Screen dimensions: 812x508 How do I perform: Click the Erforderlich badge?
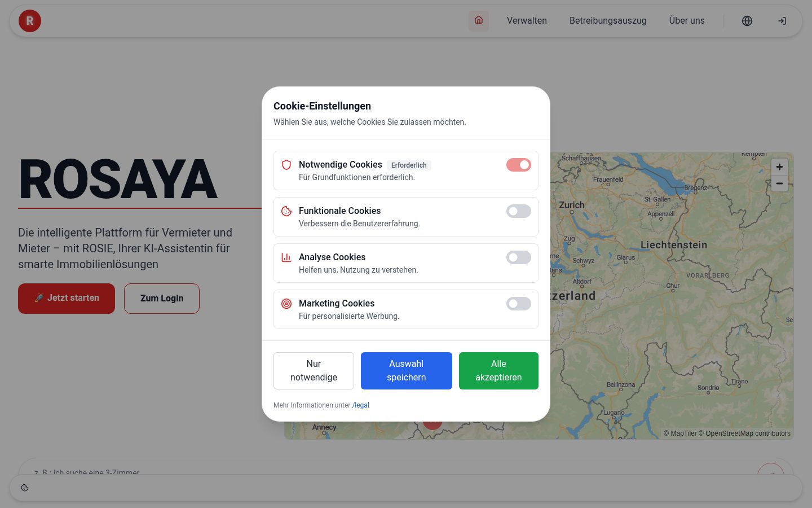tap(409, 165)
